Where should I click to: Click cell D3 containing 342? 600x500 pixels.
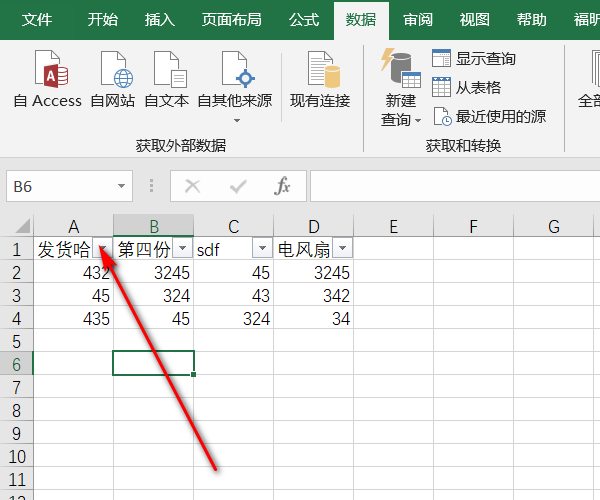[314, 295]
